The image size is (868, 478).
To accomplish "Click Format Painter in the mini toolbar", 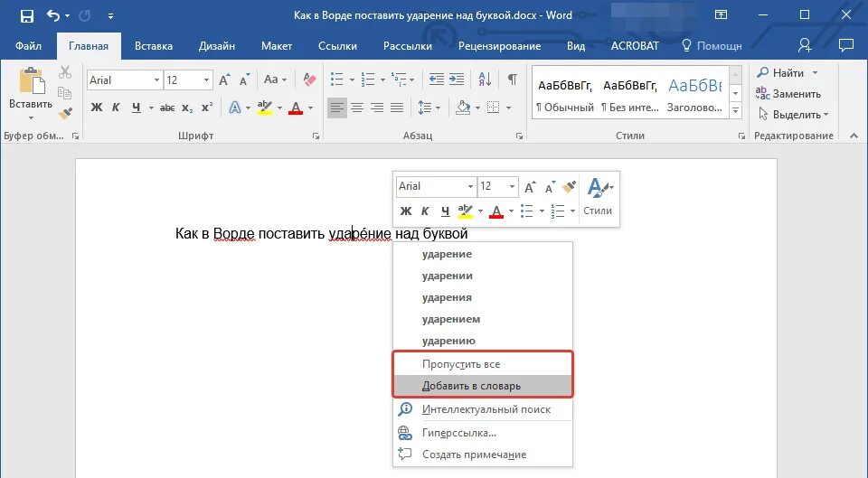I will [x=569, y=187].
